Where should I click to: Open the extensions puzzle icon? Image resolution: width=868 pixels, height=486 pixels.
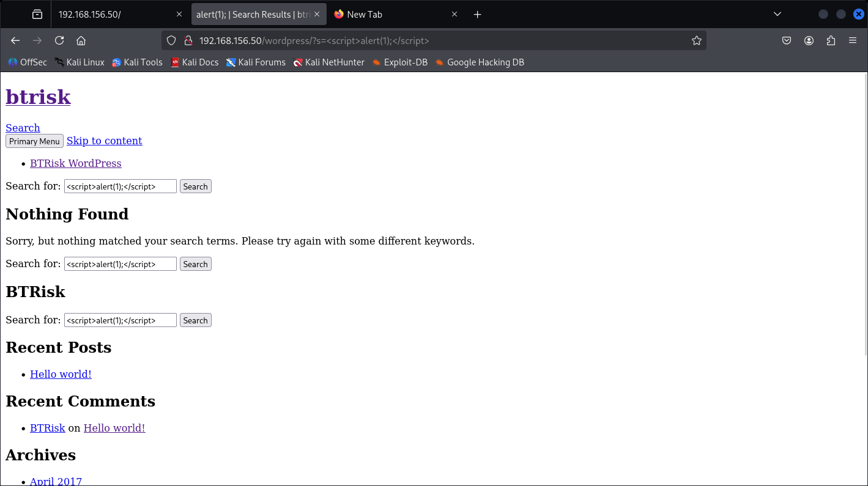click(x=831, y=40)
